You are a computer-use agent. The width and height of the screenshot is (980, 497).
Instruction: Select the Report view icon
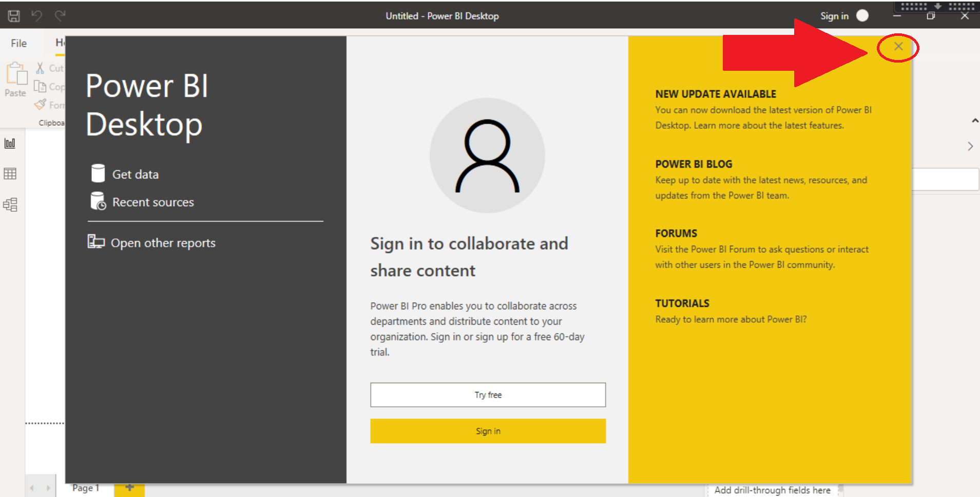(10, 144)
